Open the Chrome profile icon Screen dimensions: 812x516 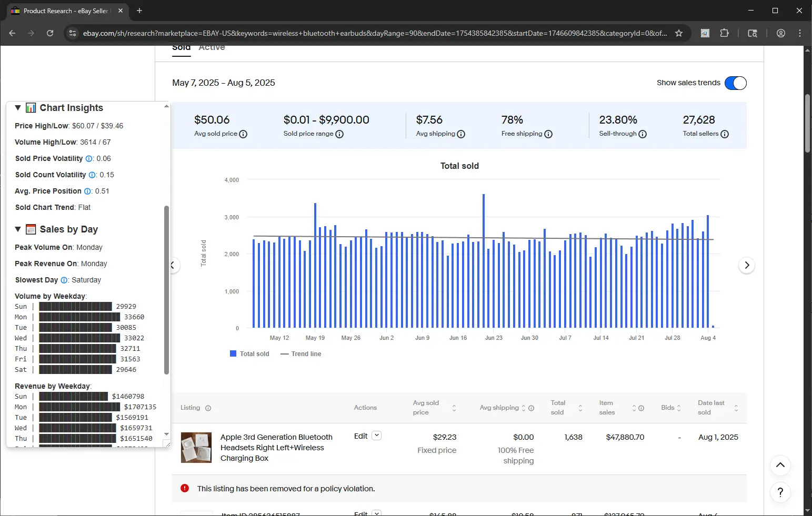coord(781,33)
